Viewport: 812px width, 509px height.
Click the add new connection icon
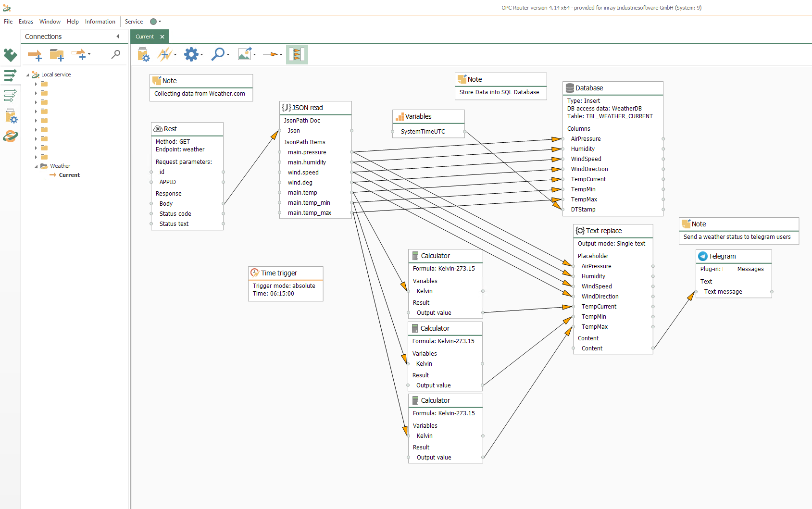(34, 55)
